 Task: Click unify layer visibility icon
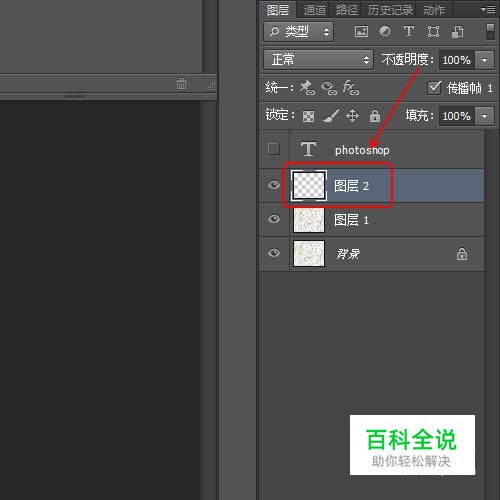pos(329,88)
